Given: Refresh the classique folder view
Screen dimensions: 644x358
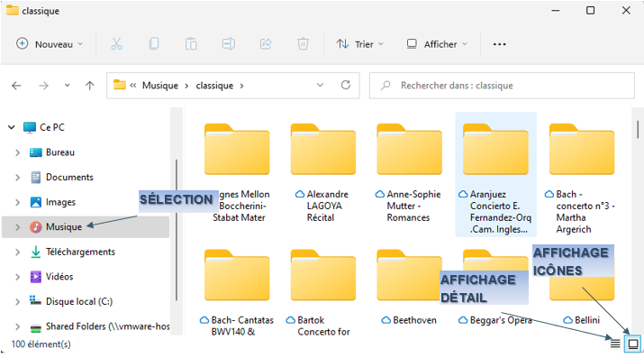Looking at the screenshot, I should click(346, 85).
